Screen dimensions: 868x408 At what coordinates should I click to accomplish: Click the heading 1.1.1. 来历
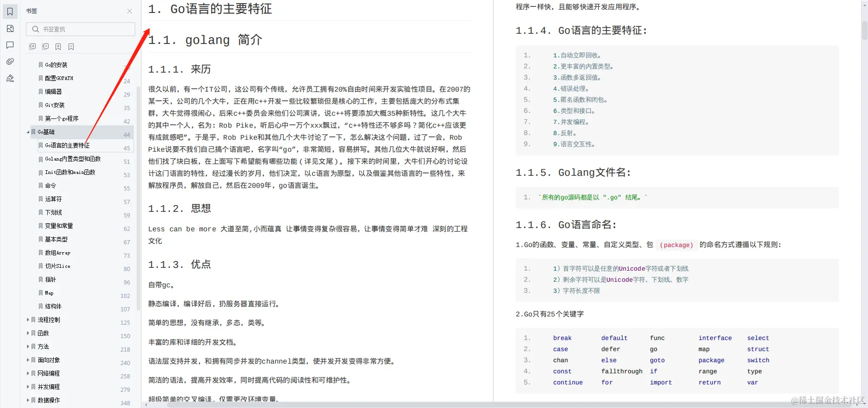[x=180, y=69]
